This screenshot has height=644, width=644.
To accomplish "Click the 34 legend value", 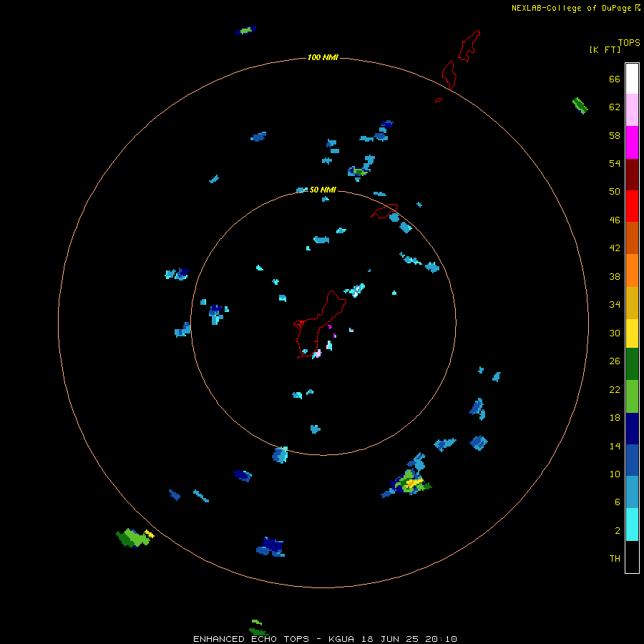I will click(615, 305).
